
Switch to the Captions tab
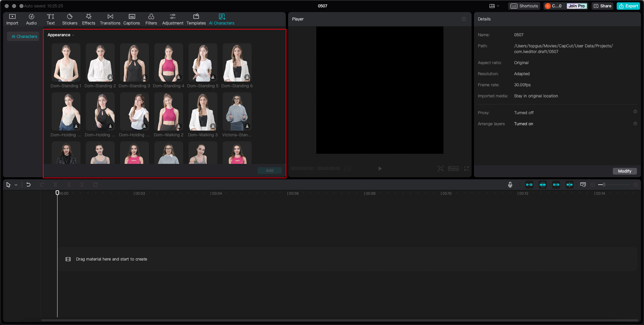[x=131, y=19]
